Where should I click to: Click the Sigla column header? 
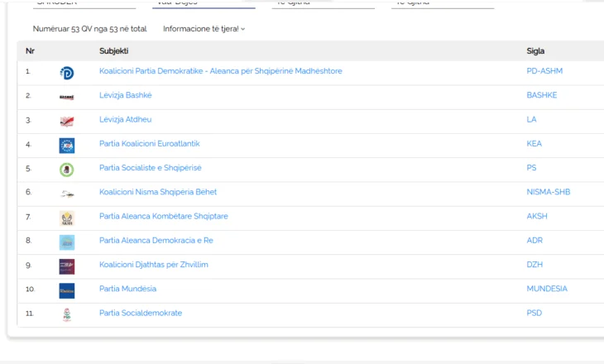(x=535, y=50)
